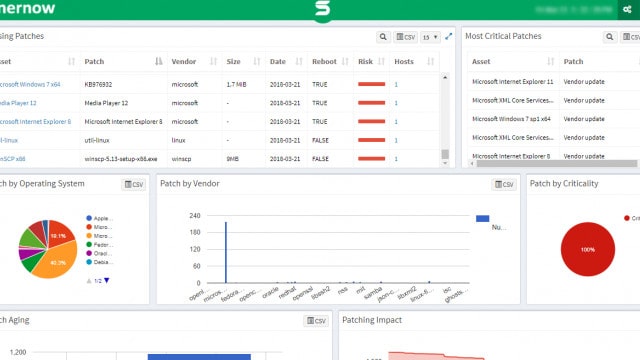The image size is (640, 360).
Task: Toggle Apple series in pie chart legend
Action: tap(99, 218)
